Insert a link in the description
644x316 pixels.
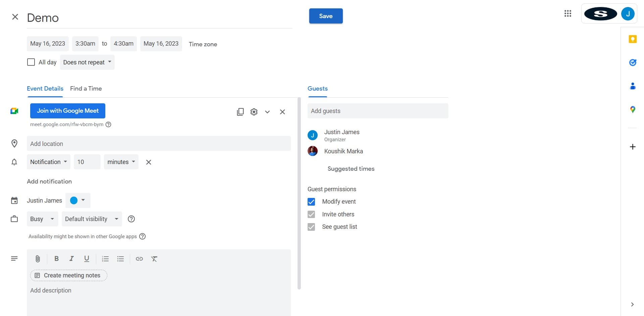coord(139,259)
